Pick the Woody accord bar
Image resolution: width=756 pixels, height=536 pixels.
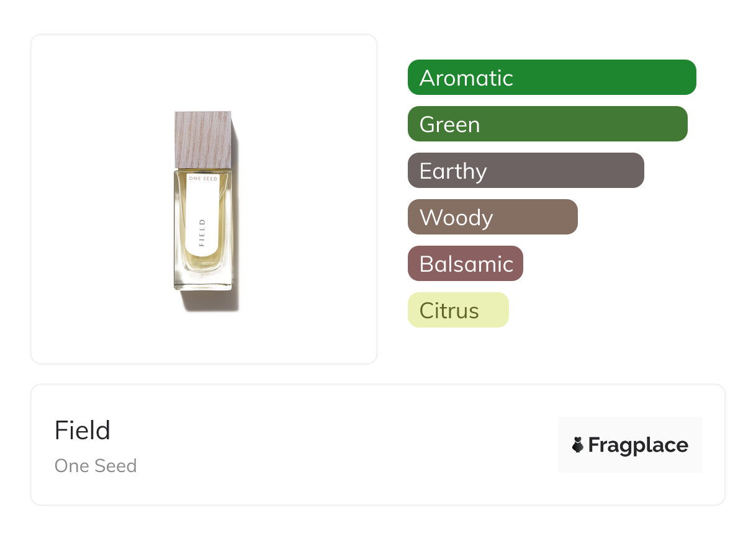tap(492, 217)
